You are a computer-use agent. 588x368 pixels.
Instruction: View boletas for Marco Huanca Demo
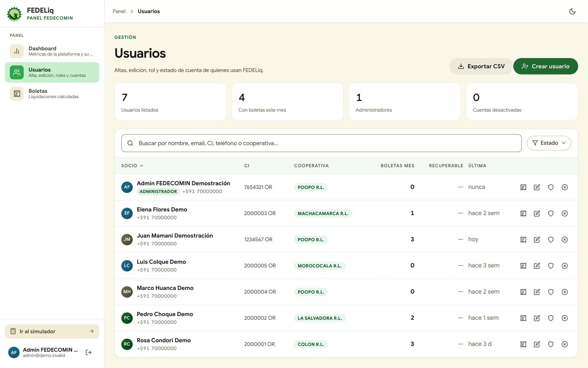523,292
